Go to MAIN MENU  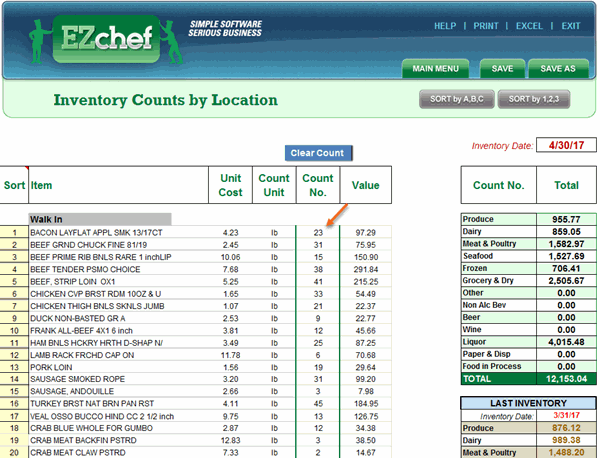pos(435,69)
